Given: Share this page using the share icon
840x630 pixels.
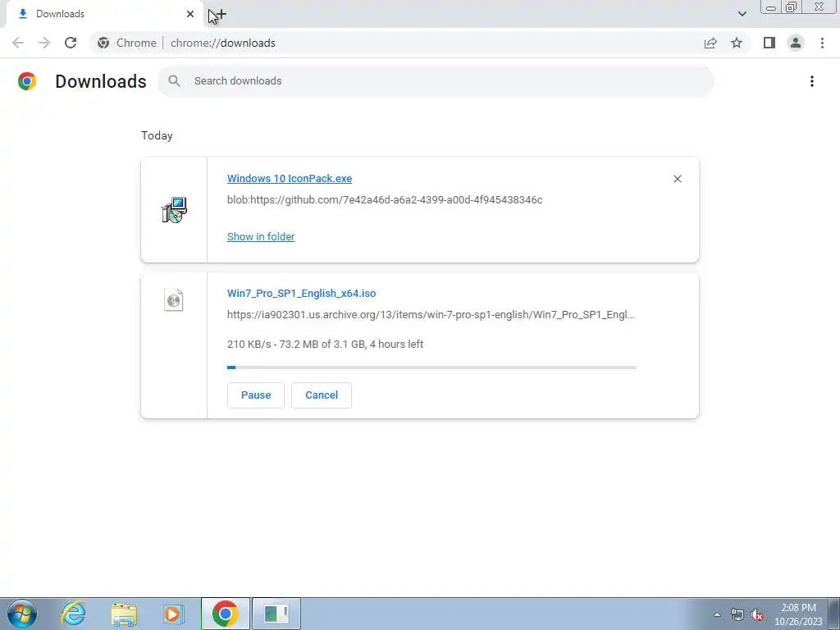Looking at the screenshot, I should 710,43.
